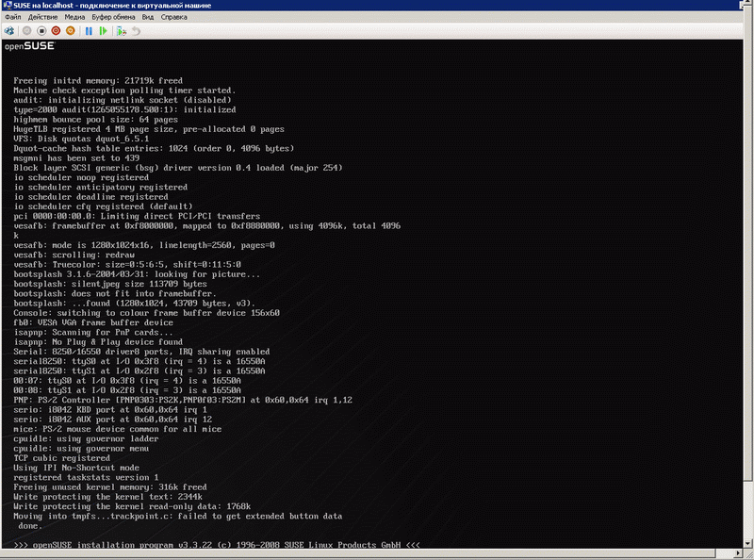Click line 'Using IPI No-Shortcut mode'
The image size is (754, 560).
pos(76,468)
